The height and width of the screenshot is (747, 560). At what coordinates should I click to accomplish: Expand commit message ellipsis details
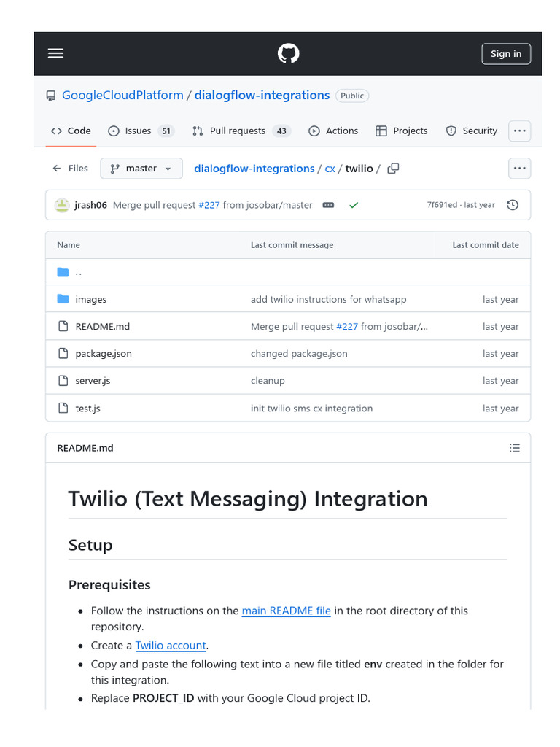coord(328,205)
